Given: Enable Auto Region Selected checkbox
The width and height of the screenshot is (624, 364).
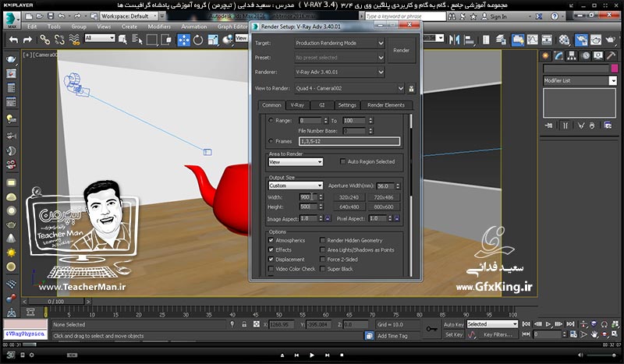Looking at the screenshot, I should (342, 161).
